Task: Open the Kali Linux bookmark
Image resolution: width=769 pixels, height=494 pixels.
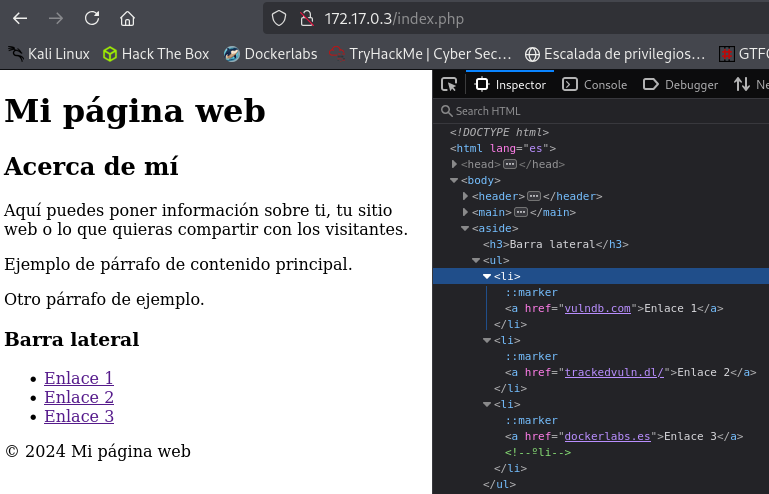Action: click(49, 53)
